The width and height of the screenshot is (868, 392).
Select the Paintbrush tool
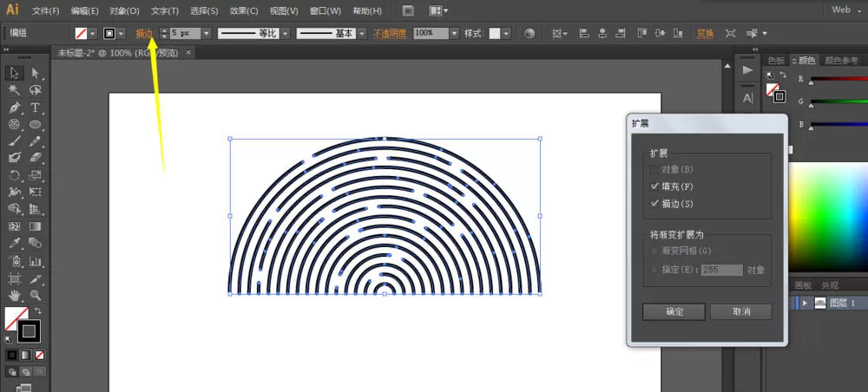click(x=15, y=141)
